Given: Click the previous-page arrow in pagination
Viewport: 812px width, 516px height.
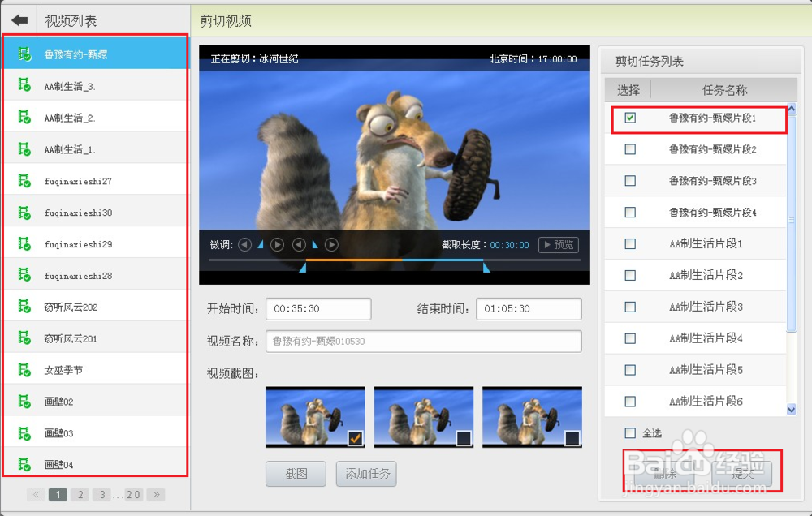Looking at the screenshot, I should pyautogui.click(x=35, y=494).
